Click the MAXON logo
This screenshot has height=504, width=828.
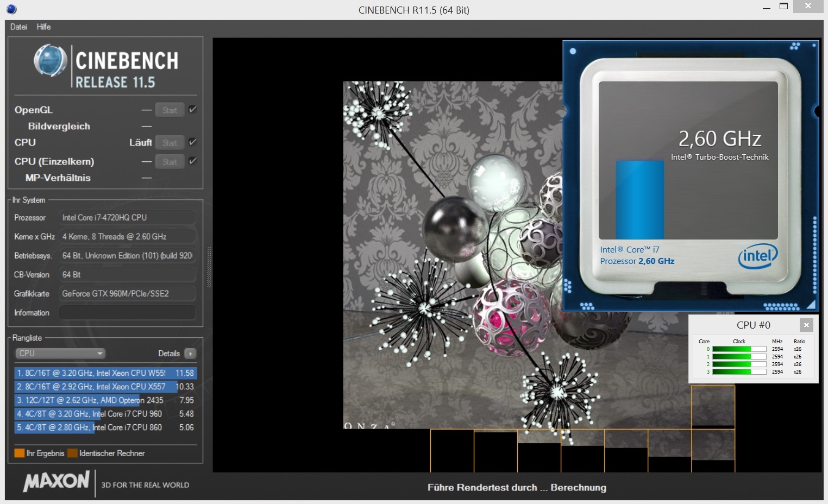[x=57, y=482]
